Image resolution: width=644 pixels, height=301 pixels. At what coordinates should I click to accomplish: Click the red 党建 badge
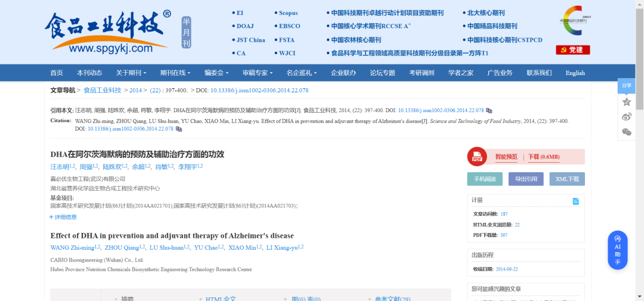[572, 49]
